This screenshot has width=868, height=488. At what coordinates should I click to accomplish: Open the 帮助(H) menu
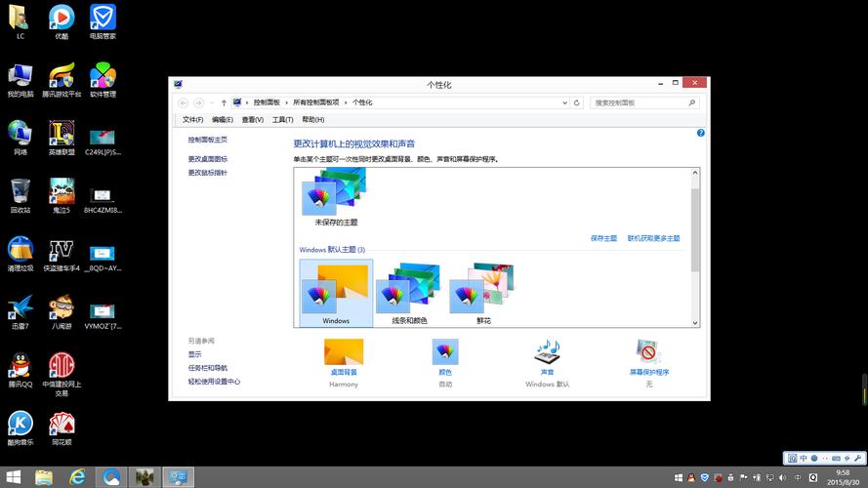pos(312,119)
